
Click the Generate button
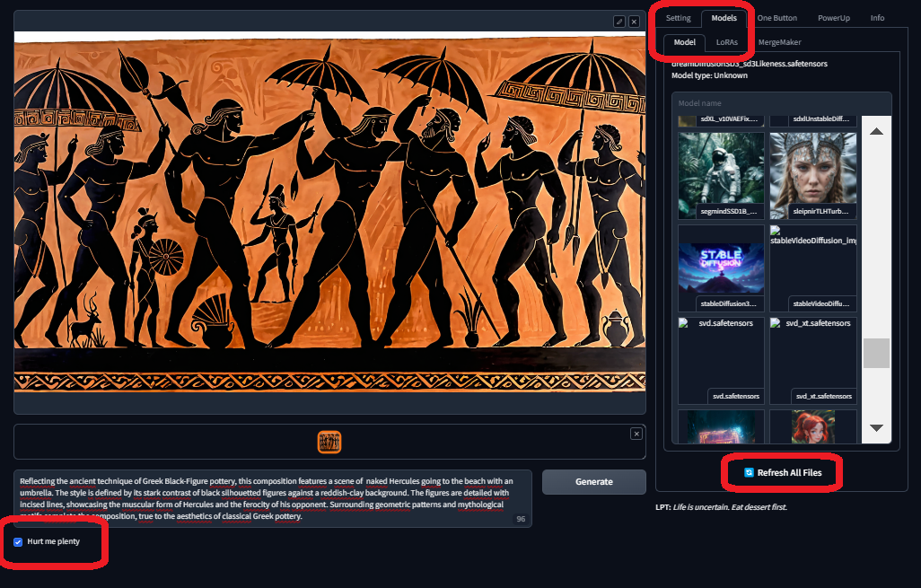[594, 482]
